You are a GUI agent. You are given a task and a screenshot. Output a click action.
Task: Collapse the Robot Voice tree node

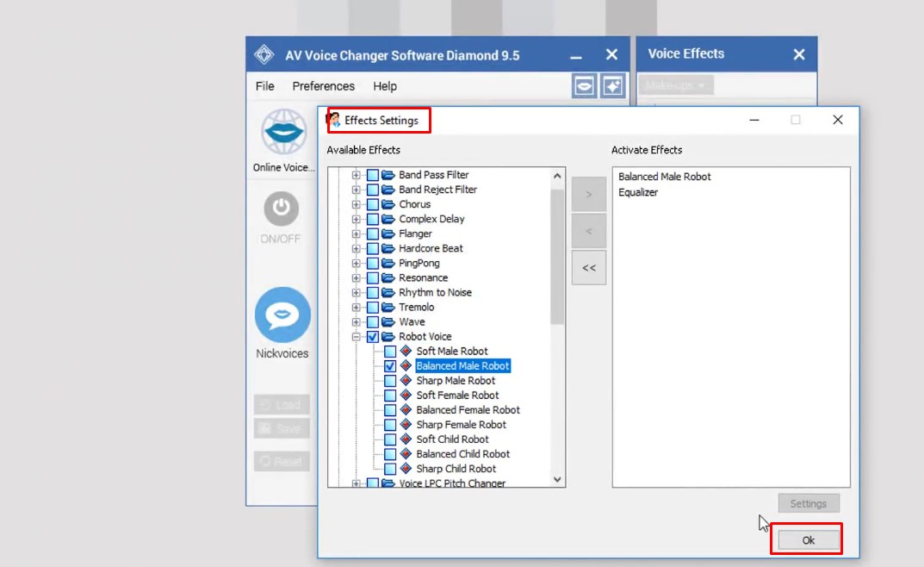coord(356,336)
